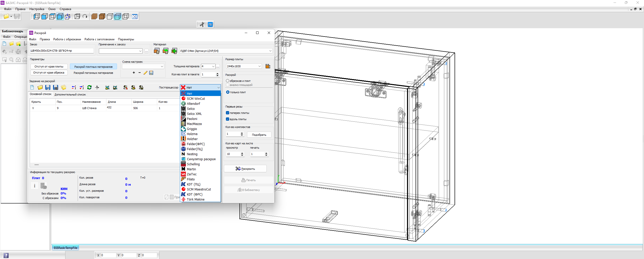Open the 'Размер плиты' 2440x1830 dropdown
Viewport: 644px width, 259px height.
pos(259,66)
